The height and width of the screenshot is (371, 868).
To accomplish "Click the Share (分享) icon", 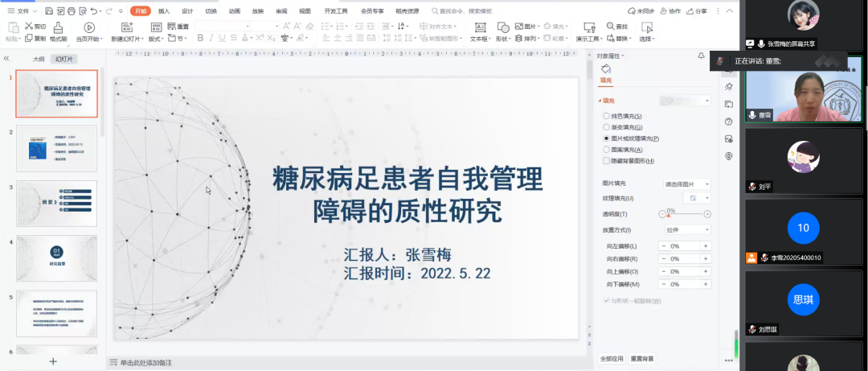I will 697,11.
